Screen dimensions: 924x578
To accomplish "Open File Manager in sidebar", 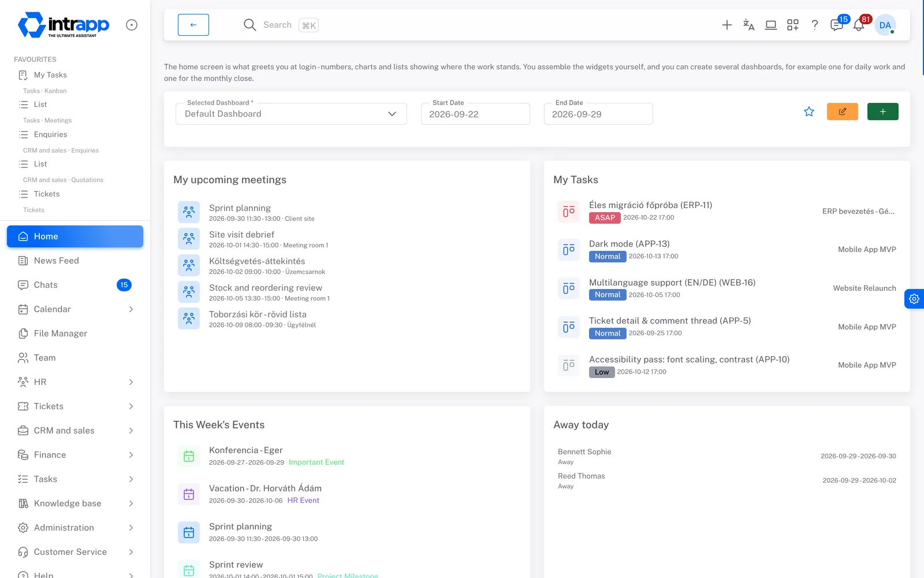I will point(75,334).
